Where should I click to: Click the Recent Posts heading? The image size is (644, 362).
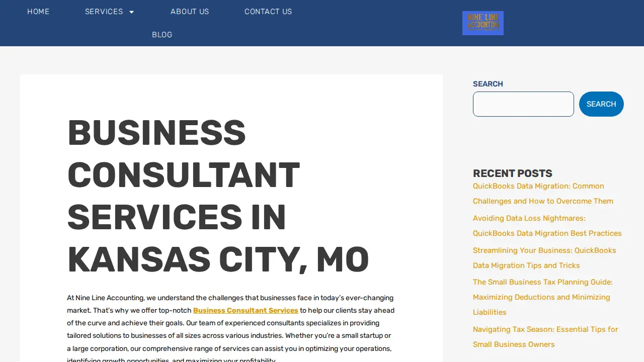click(513, 173)
